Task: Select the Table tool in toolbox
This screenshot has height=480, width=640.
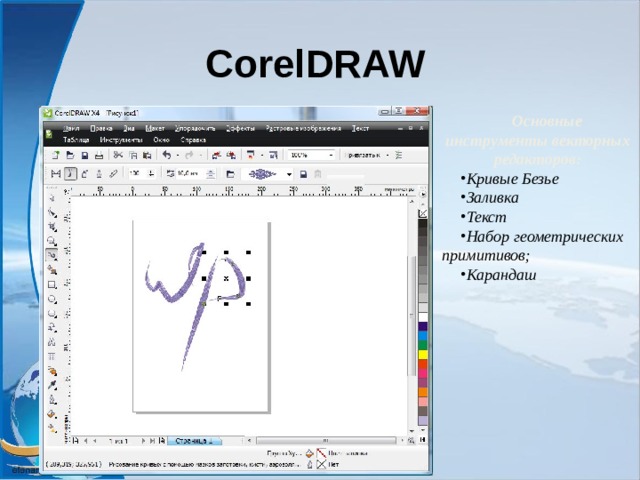Action: point(52,356)
